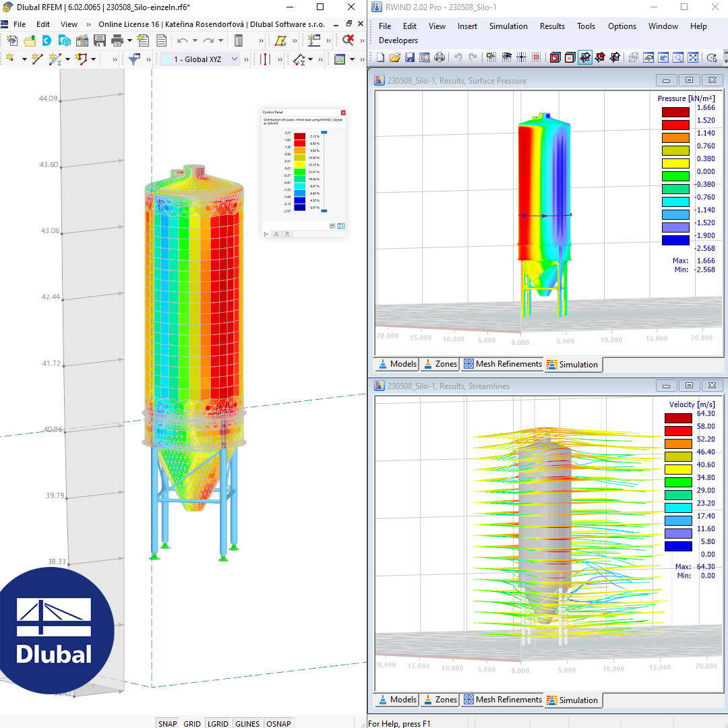Switch to Mesh Refinements tab in Streamlines window
The width and height of the screenshot is (728, 728).
click(503, 700)
